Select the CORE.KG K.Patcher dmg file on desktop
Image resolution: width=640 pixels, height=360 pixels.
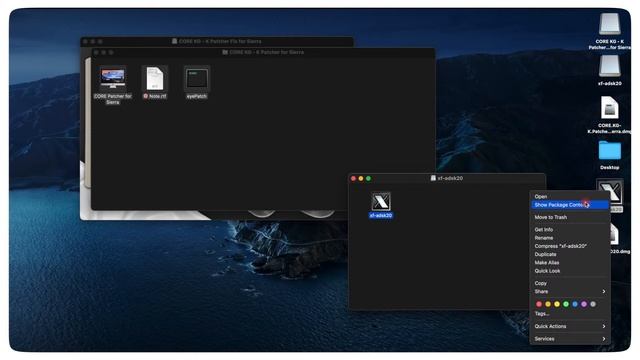(x=609, y=108)
